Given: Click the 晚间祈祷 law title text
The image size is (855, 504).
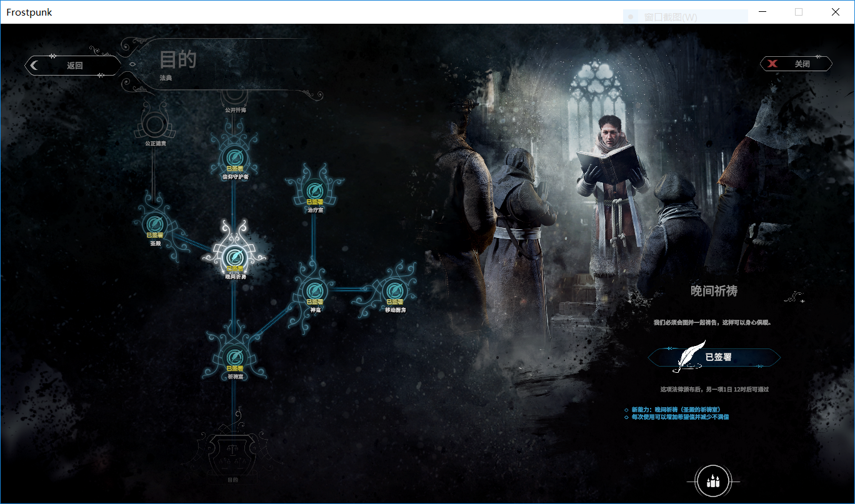Looking at the screenshot, I should coord(714,291).
